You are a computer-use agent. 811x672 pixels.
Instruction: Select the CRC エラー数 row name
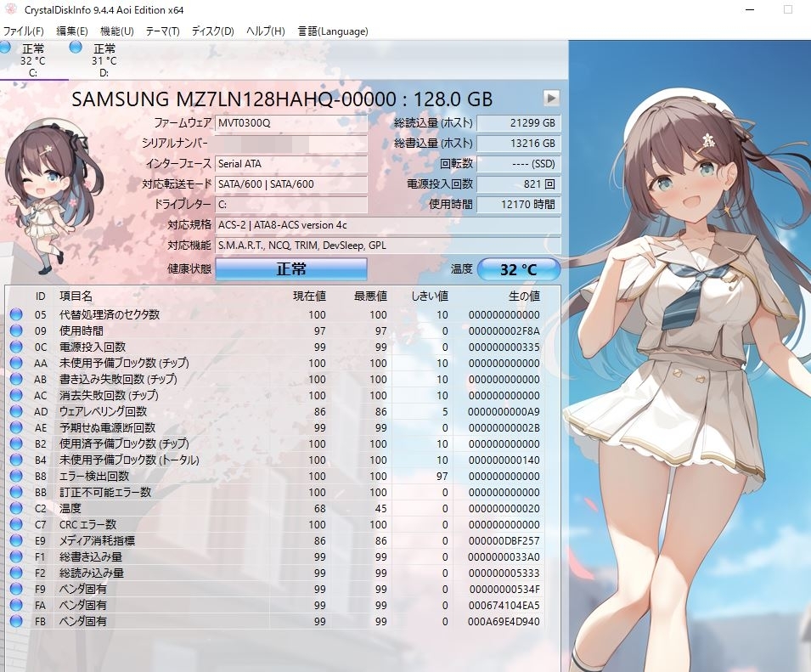point(88,524)
